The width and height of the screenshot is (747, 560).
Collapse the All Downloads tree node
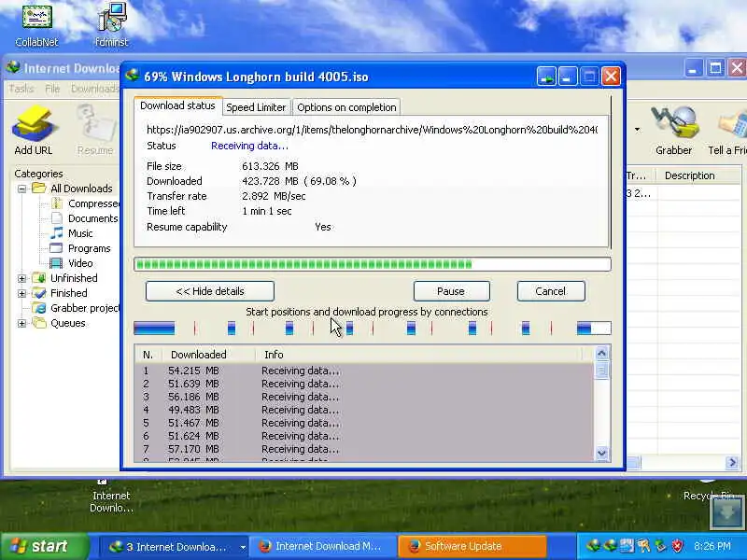point(21,189)
